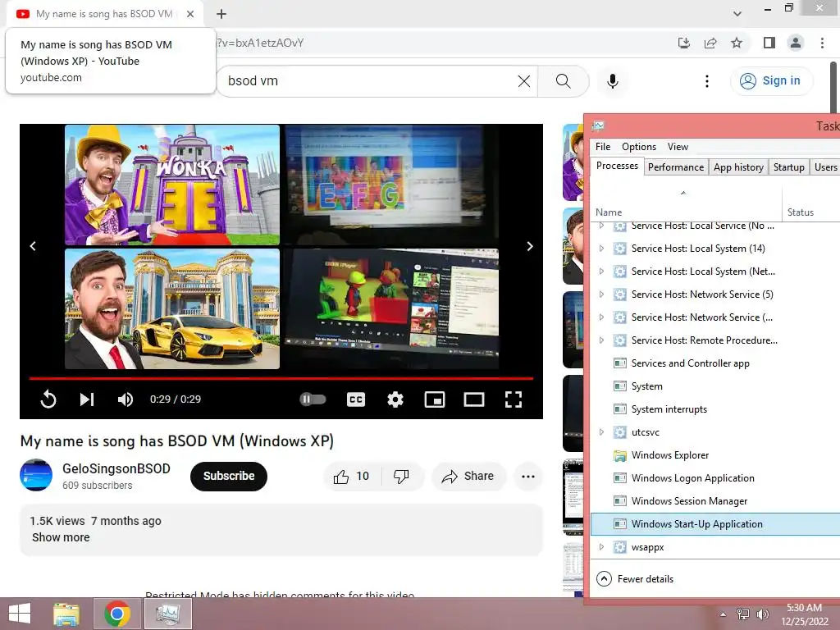Select Windows Session Manager process
This screenshot has height=630, width=840.
(715, 501)
